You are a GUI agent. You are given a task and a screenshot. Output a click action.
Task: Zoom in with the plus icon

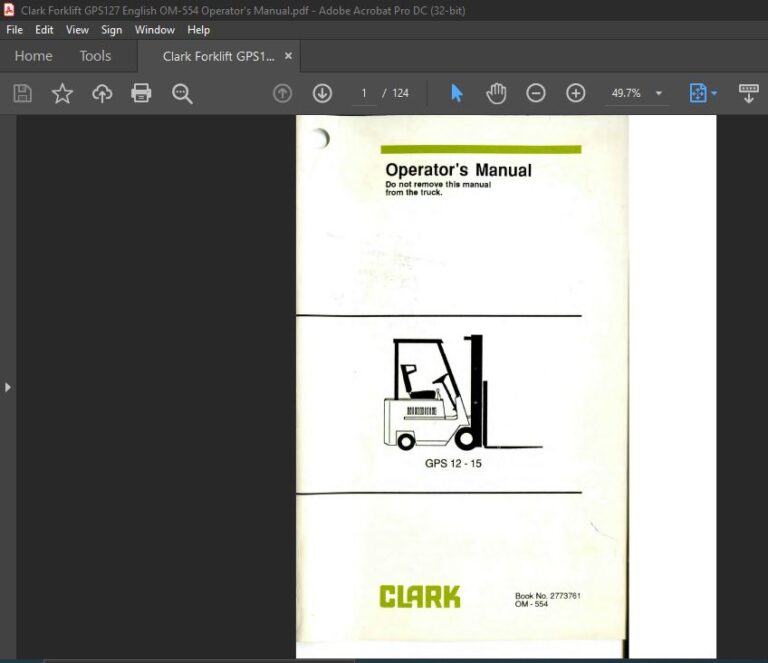576,93
